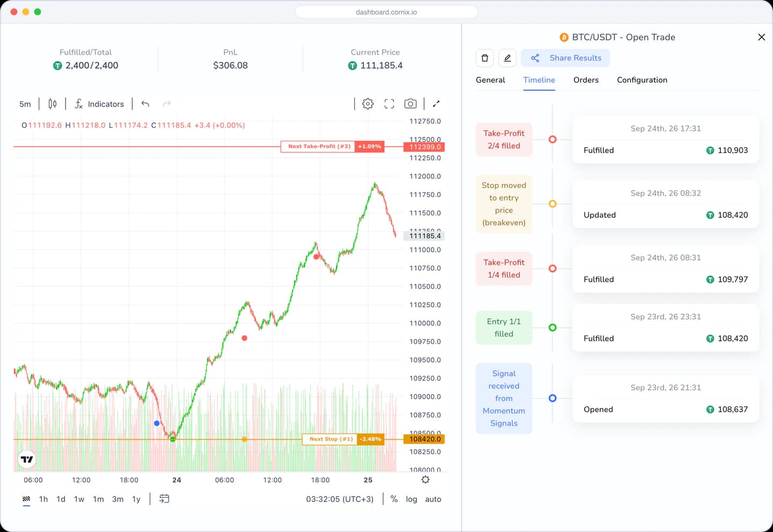
Task: Open the go-to-date calendar icon
Action: (164, 499)
